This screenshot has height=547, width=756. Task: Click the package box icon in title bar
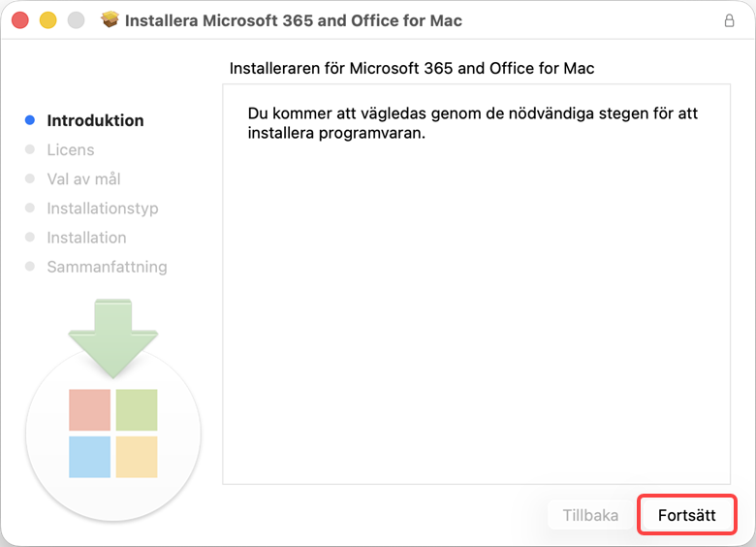pos(110,20)
